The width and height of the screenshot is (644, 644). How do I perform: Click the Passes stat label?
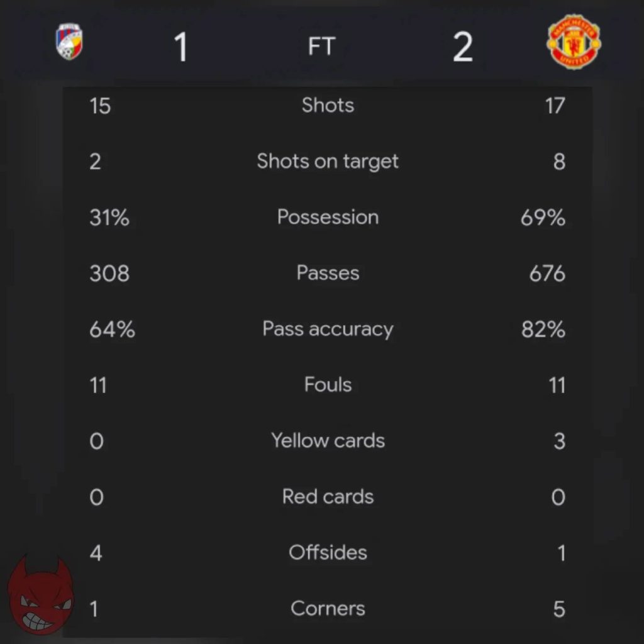coord(328,273)
